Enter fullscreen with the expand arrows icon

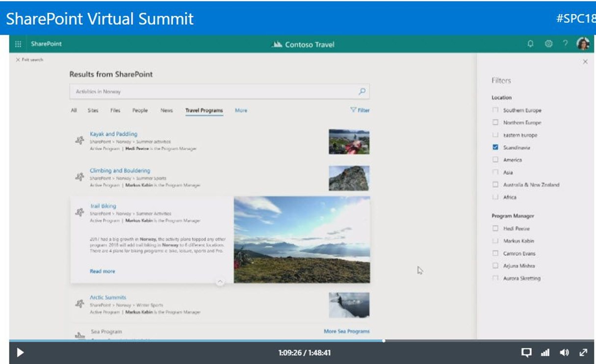[x=583, y=352]
